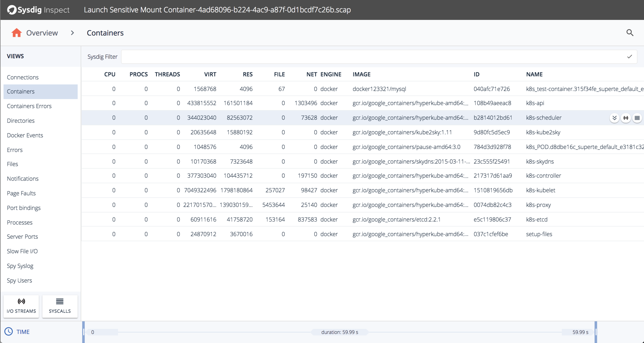The width and height of the screenshot is (644, 343).
Task: Sort by NAME column header
Action: tap(534, 74)
